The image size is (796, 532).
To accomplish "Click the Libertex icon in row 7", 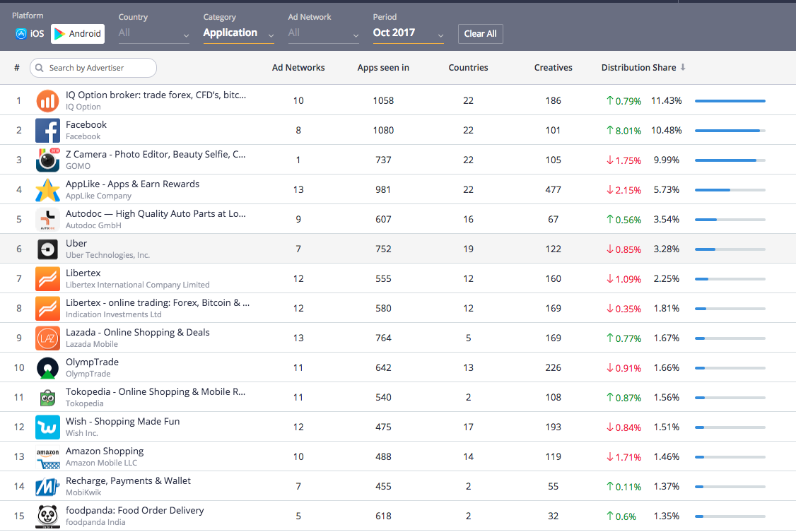I will (47, 278).
